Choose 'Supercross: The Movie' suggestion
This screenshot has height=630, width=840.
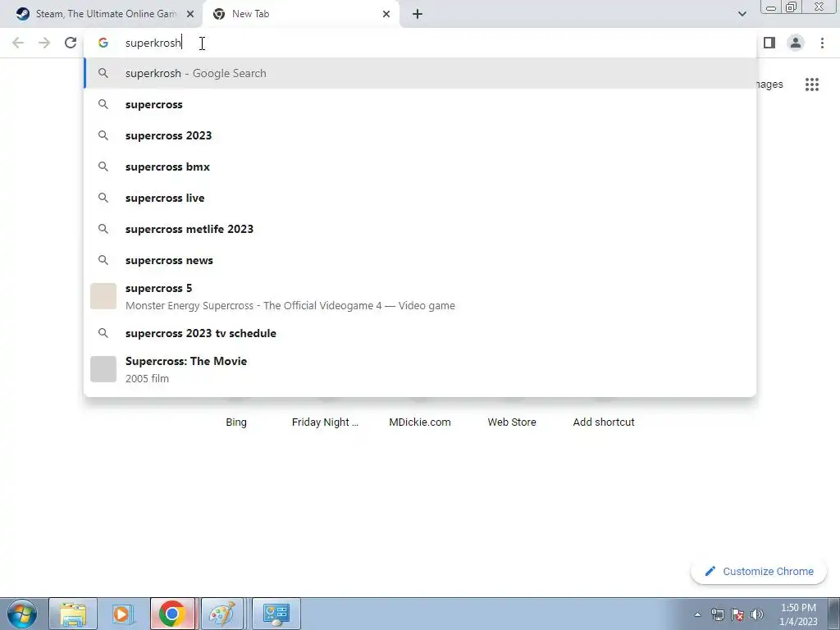[x=420, y=369]
